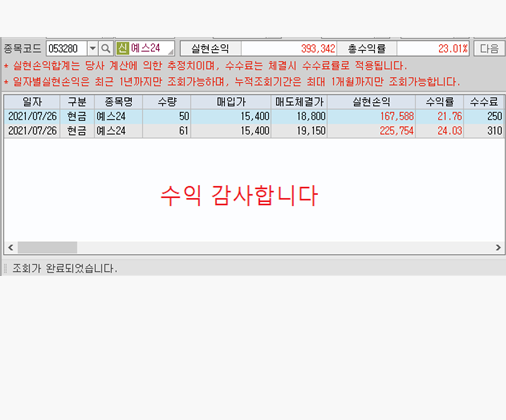Sort by the 매입가 column header
Viewport: 506px width, 420px height.
[x=231, y=102]
